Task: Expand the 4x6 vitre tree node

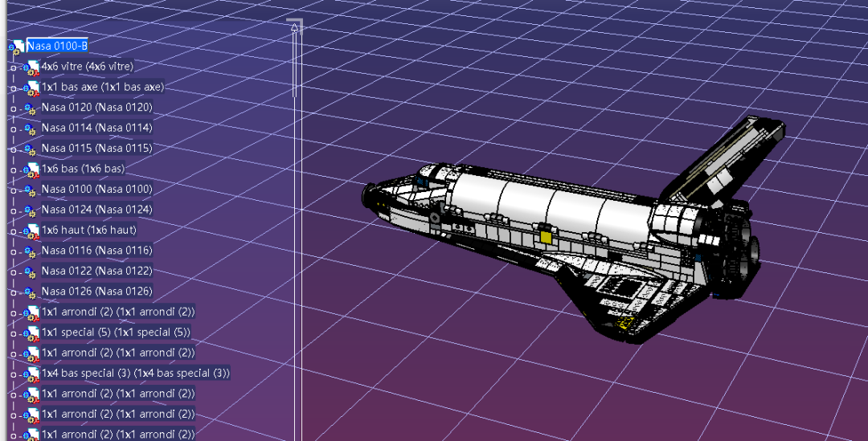Action: tap(14, 68)
